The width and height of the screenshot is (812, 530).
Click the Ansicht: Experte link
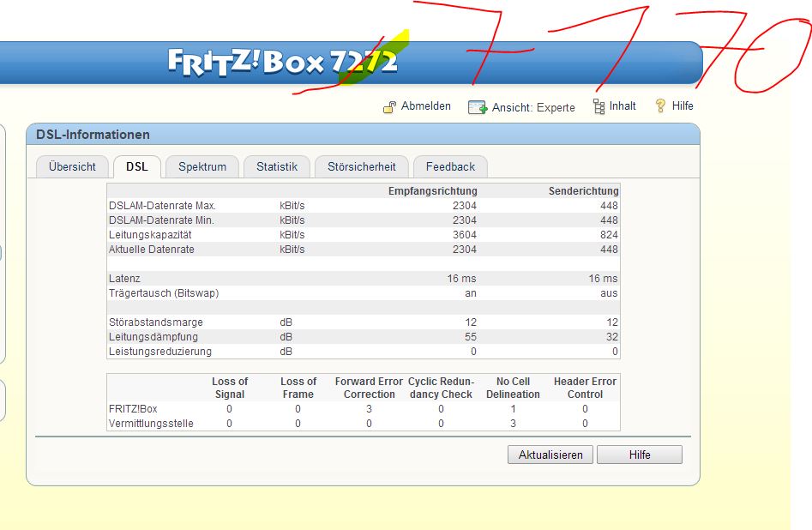click(533, 107)
